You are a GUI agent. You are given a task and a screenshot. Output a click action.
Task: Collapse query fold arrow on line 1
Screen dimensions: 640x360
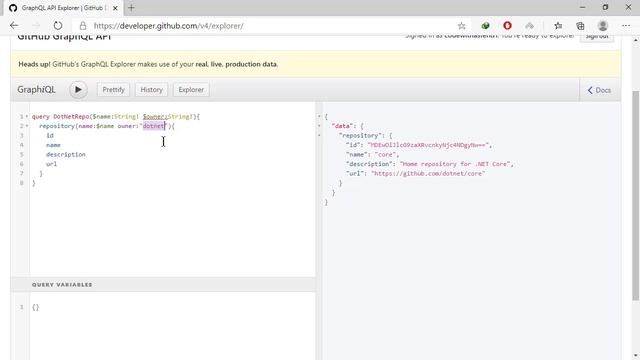tap(27, 116)
